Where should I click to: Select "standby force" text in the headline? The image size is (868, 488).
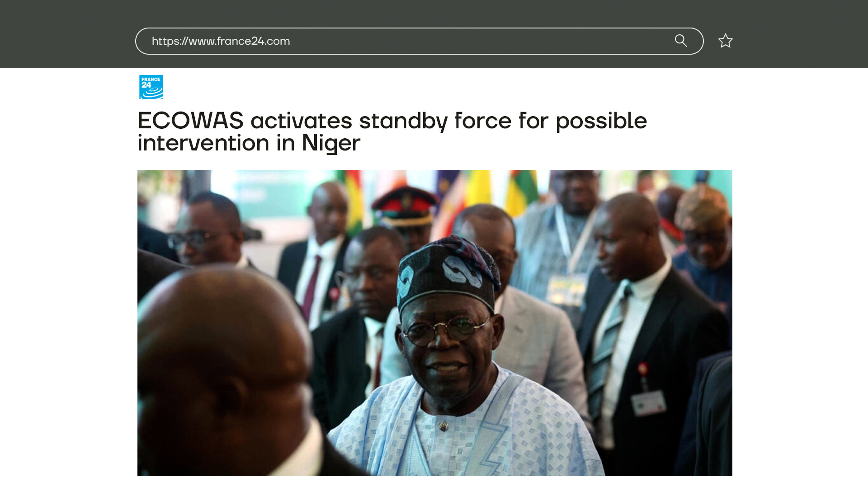[435, 121]
